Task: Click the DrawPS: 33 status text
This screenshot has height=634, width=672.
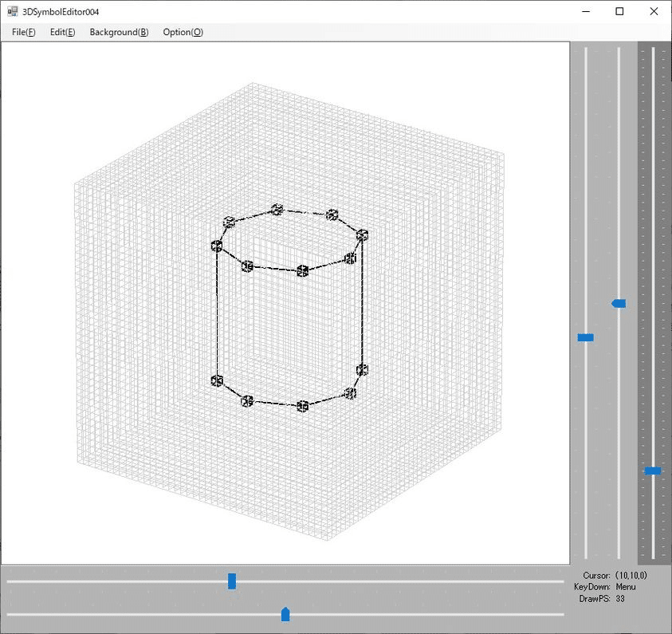Action: click(602, 599)
